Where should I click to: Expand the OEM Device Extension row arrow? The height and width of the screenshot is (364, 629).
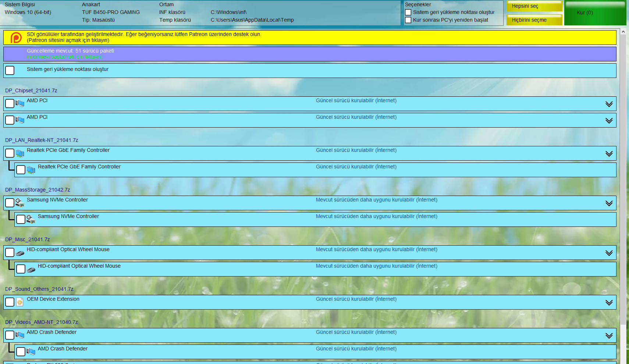point(609,303)
